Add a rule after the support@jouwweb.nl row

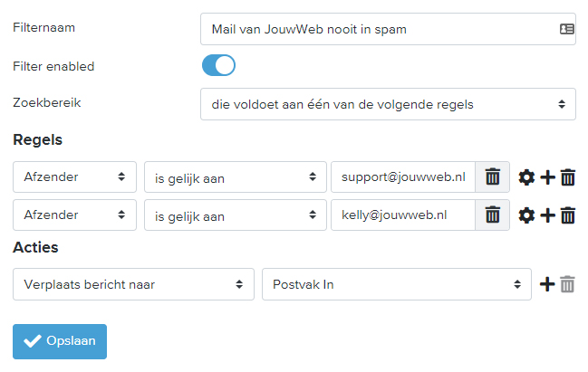[547, 177]
